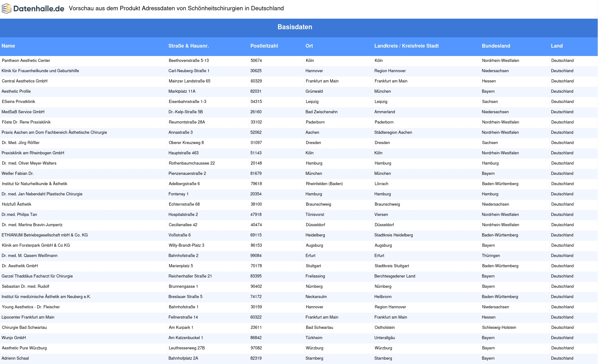Select Föste Dr. Rene Praxisklinik

click(x=26, y=122)
